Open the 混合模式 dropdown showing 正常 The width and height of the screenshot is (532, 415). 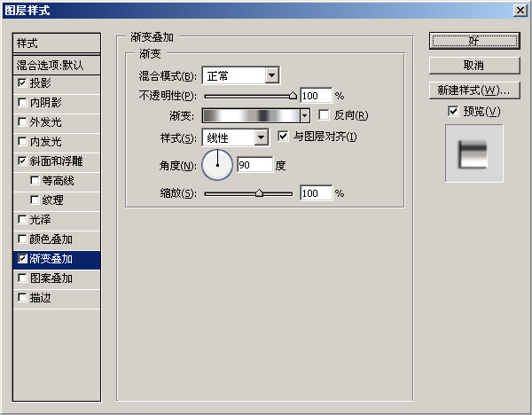(x=241, y=75)
